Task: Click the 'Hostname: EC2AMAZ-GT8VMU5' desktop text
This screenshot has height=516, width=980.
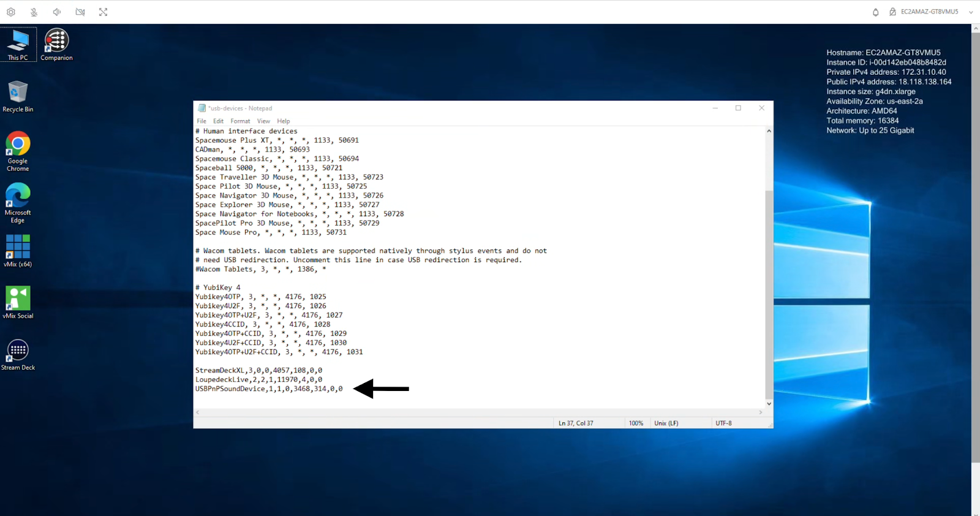Action: tap(883, 53)
